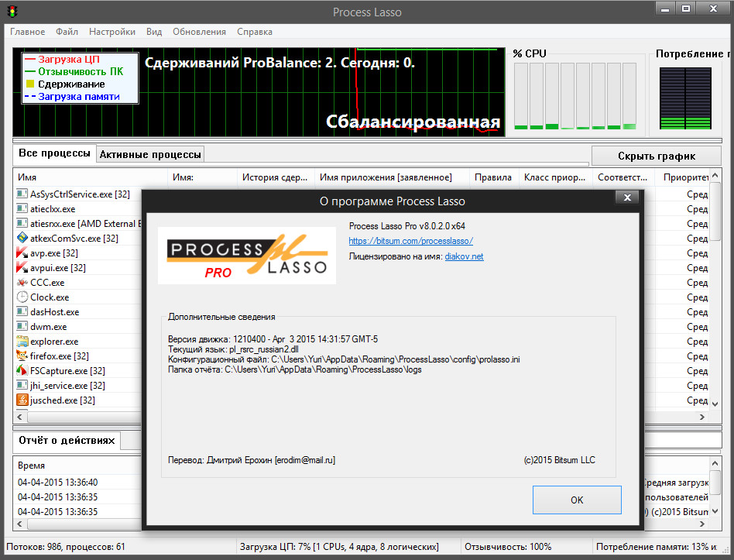Viewport: 734px width, 560px height.
Task: Click the Clock.exe clock icon
Action: point(22,297)
